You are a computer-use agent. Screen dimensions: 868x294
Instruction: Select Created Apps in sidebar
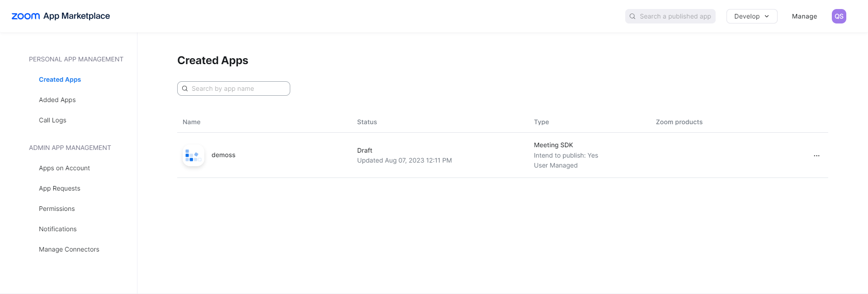(60, 79)
